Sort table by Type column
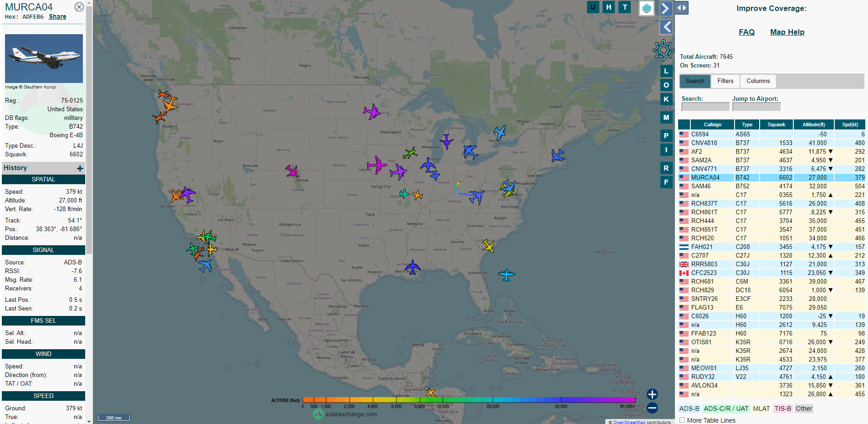Image resolution: width=868 pixels, height=424 pixels. click(747, 124)
